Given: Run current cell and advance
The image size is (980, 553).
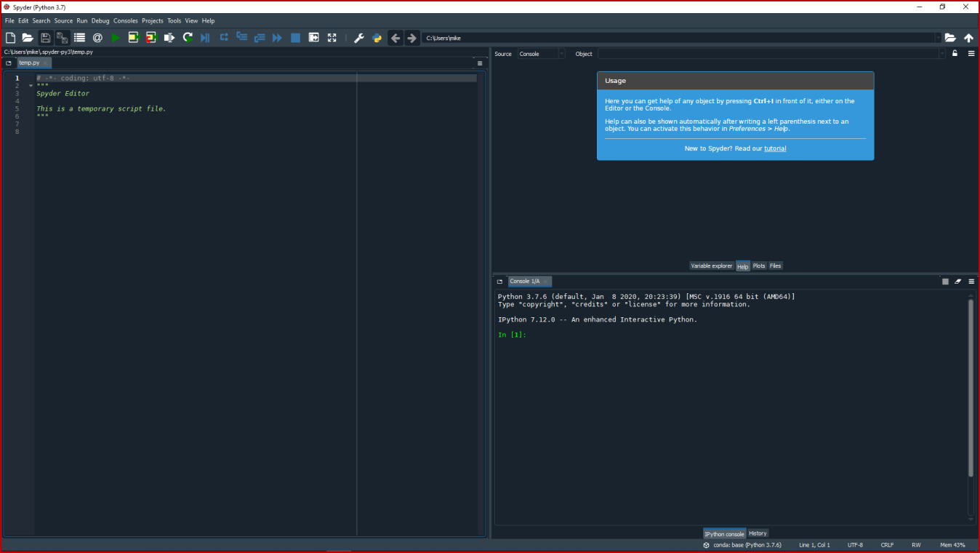Looking at the screenshot, I should pos(151,38).
